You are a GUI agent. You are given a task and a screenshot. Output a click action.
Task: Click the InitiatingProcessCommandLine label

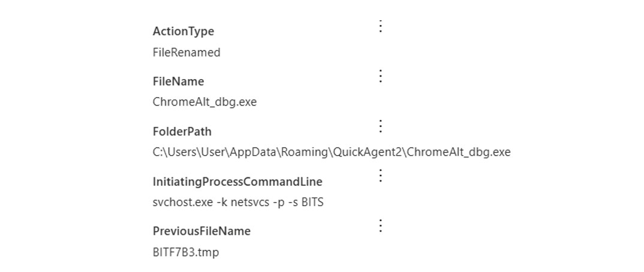[237, 182]
